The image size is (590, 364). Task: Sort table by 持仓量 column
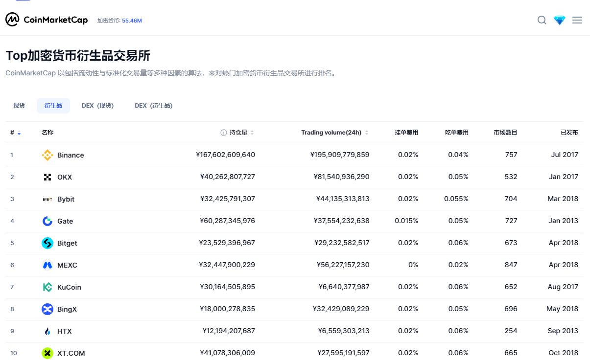(x=252, y=133)
